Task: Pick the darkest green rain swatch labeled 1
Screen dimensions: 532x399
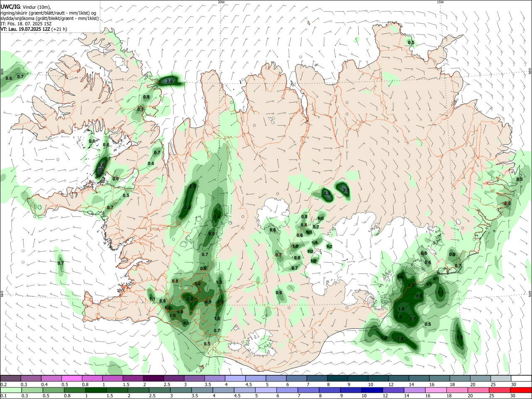Action: (96, 390)
